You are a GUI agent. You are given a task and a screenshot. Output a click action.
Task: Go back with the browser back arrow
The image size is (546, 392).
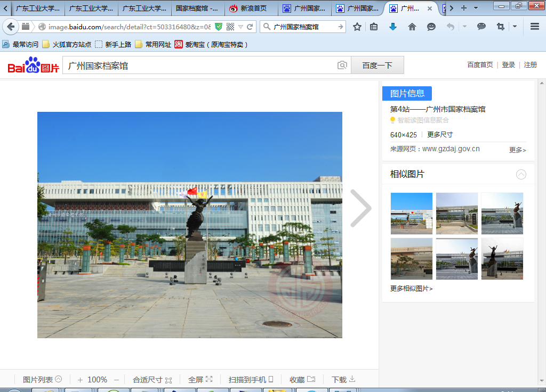pyautogui.click(x=11, y=27)
